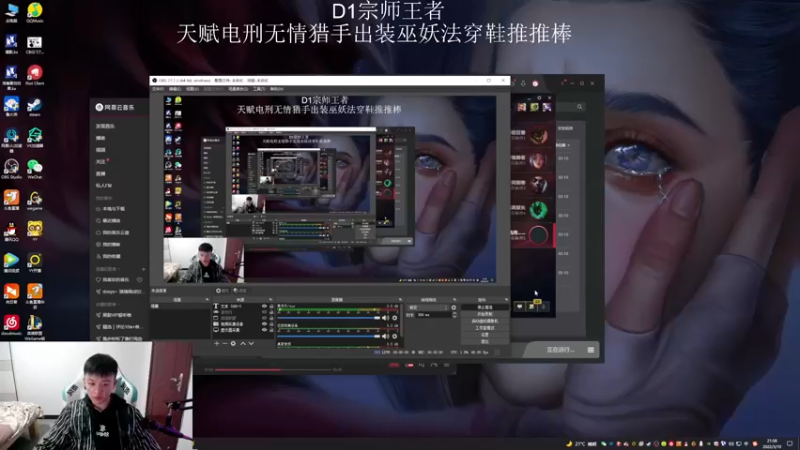
Task: Move selected source up in OBS
Action: coord(243,343)
